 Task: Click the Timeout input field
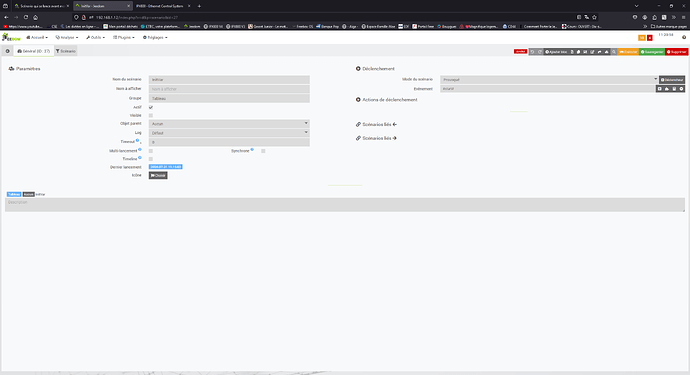point(229,142)
